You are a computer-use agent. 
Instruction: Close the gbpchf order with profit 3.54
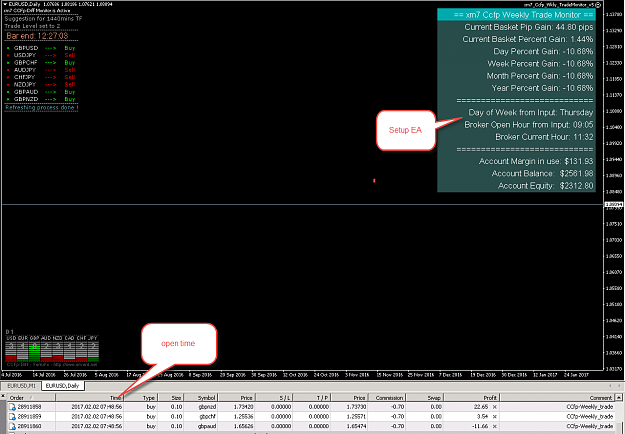(x=495, y=416)
